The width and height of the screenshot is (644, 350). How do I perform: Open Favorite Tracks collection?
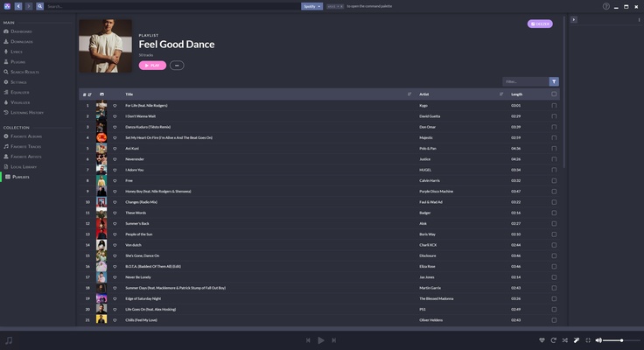tap(23, 146)
